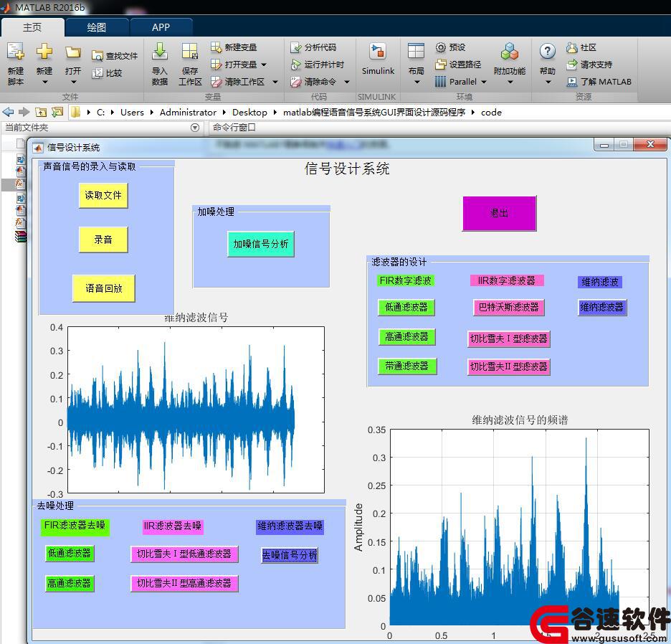Click the Noise Signal Analysis (加噪信号分析) button
This screenshot has width=671, height=644.
(261, 244)
